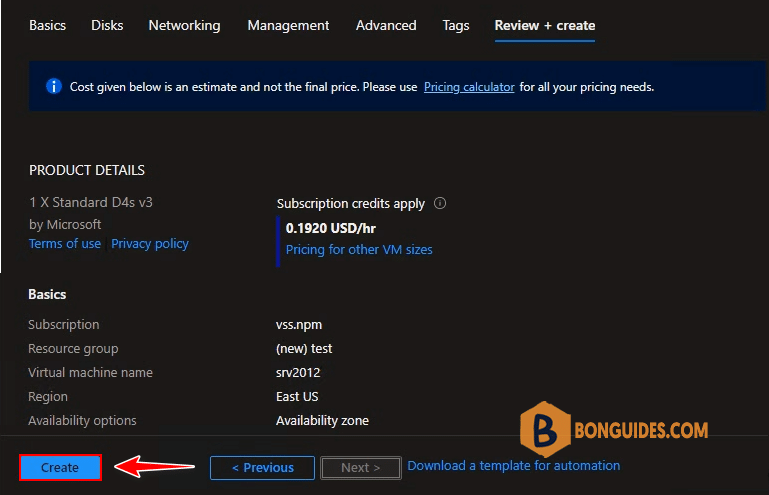This screenshot has height=495, width=769.
Task: Click the virtual machine name value srv2012
Action: point(299,373)
